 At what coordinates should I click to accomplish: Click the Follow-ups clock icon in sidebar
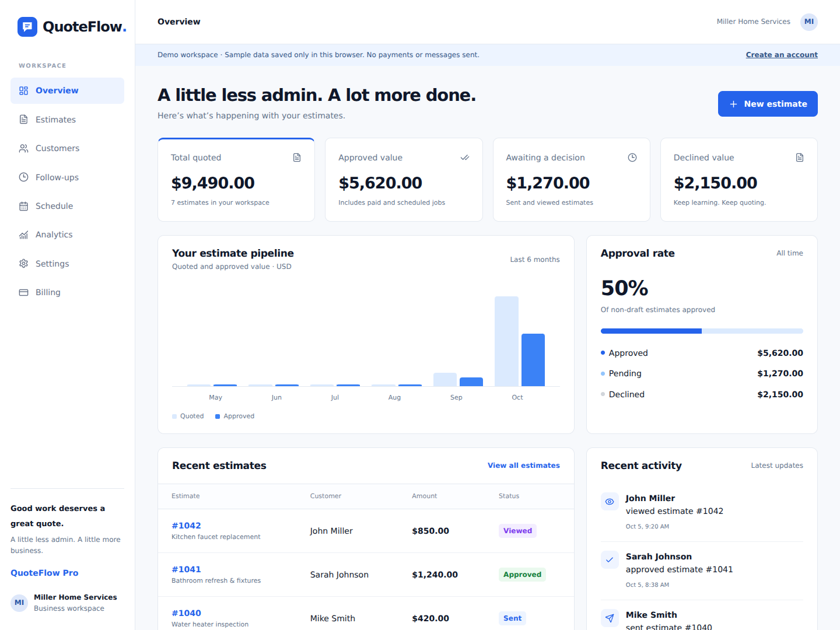pos(23,177)
